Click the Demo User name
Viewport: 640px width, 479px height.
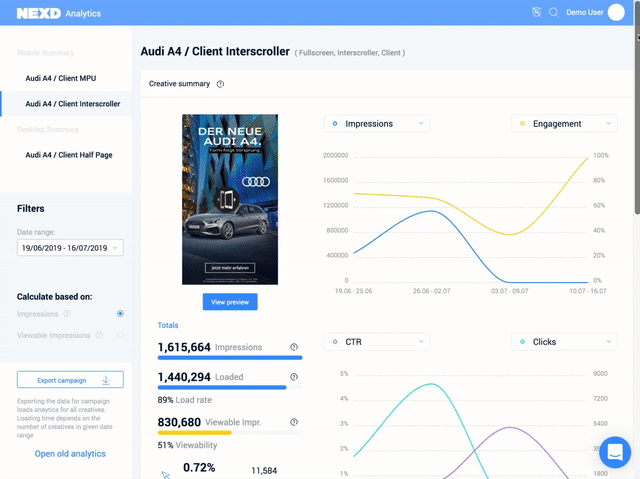pos(584,12)
